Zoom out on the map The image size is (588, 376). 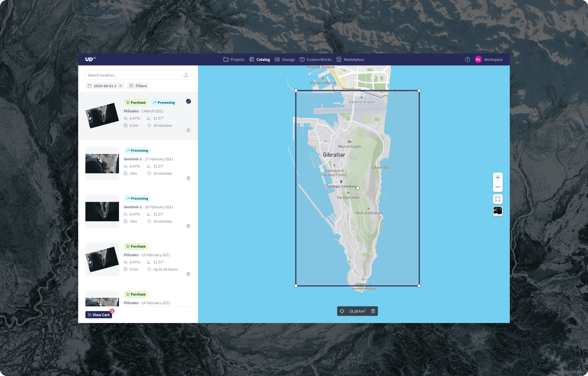coord(498,187)
